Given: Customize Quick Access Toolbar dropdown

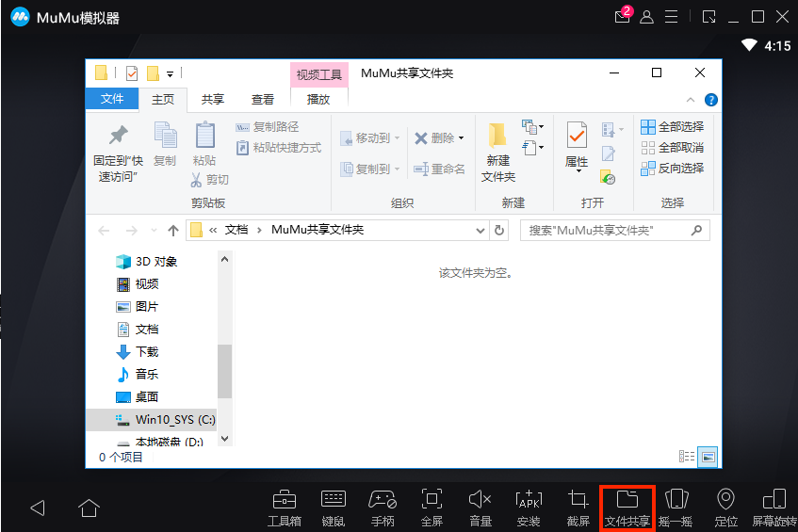Looking at the screenshot, I should point(170,74).
